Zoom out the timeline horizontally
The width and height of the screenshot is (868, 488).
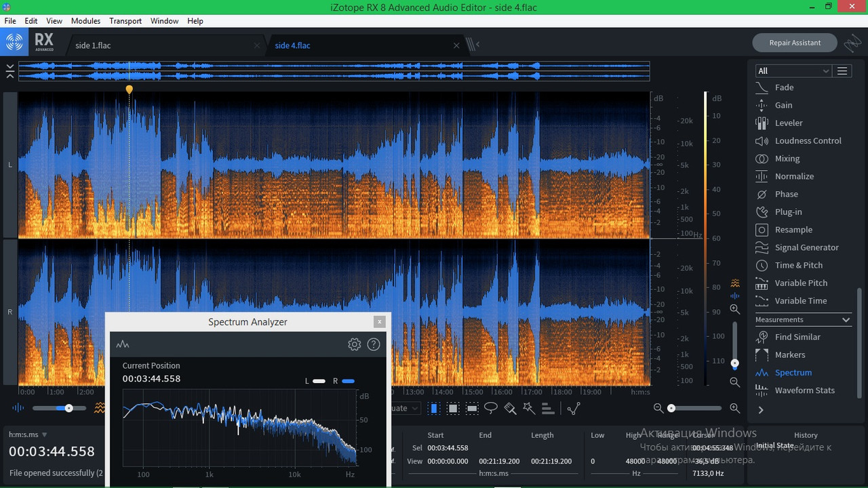tap(658, 408)
